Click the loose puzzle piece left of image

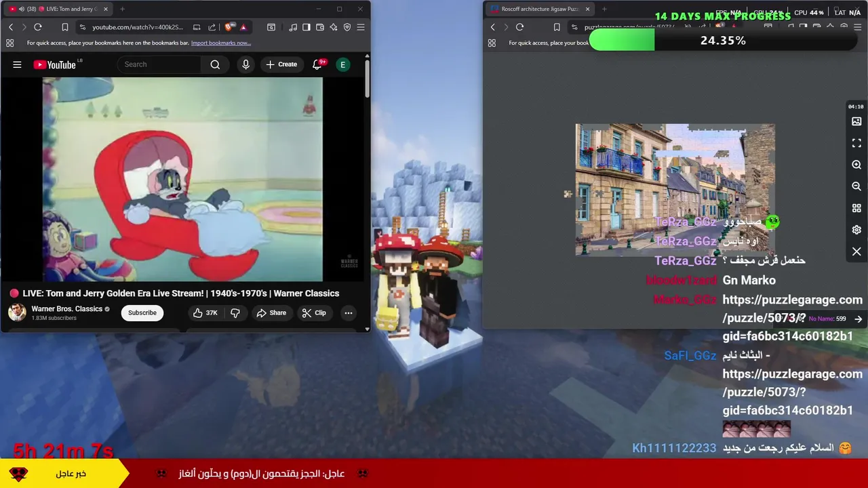click(568, 194)
